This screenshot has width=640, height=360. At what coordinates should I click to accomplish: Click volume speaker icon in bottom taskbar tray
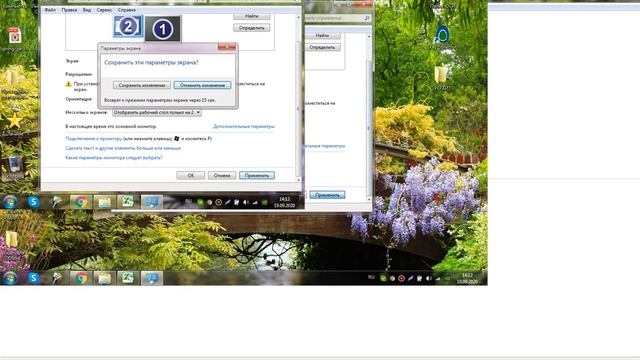pos(429,278)
